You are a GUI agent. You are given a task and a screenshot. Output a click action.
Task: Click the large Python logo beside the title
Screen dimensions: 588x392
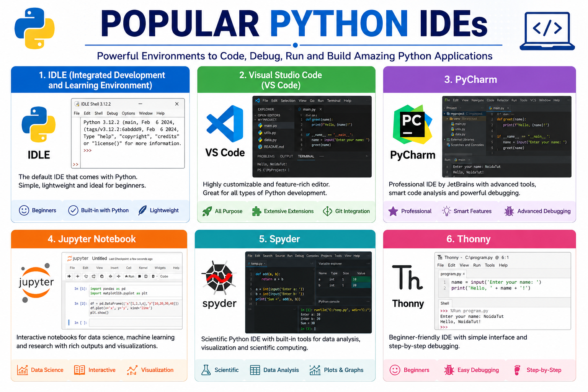coord(34,28)
